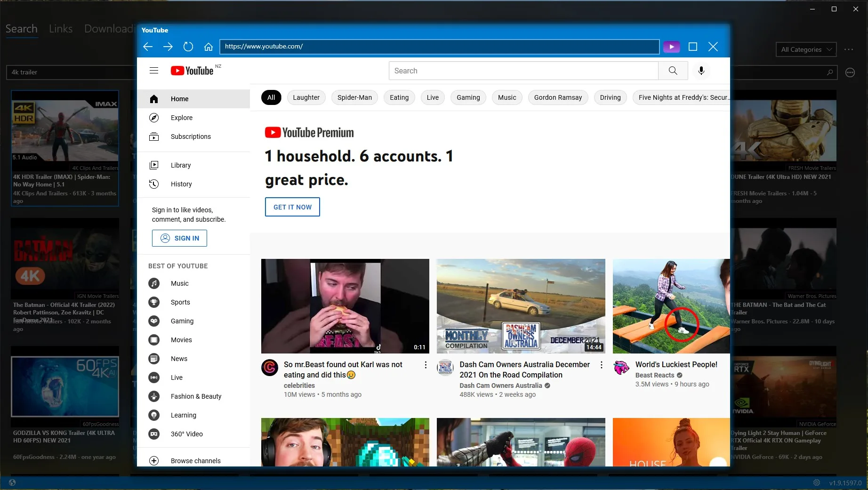868x490 pixels.
Task: Open All Categories dropdown in background app
Action: (806, 49)
